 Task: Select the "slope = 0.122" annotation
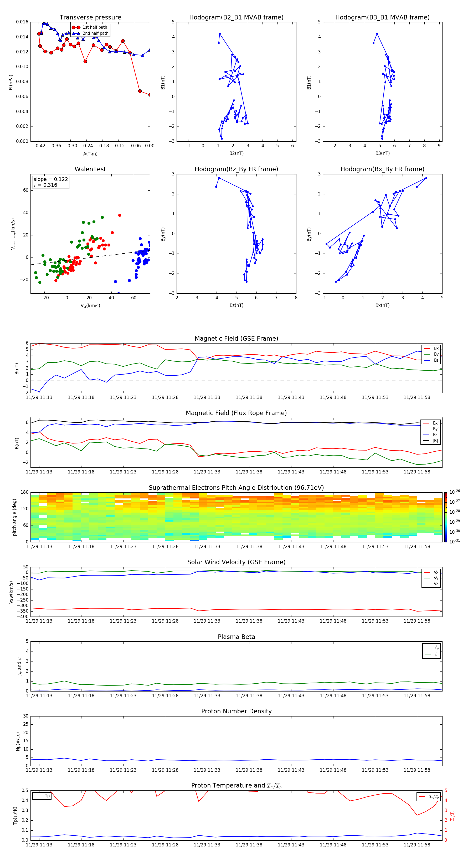50,179
